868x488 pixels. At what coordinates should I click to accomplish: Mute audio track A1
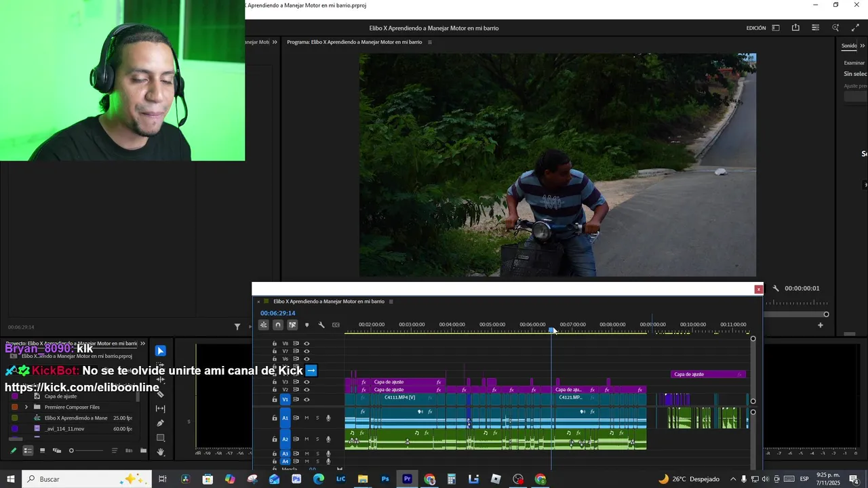pos(307,418)
